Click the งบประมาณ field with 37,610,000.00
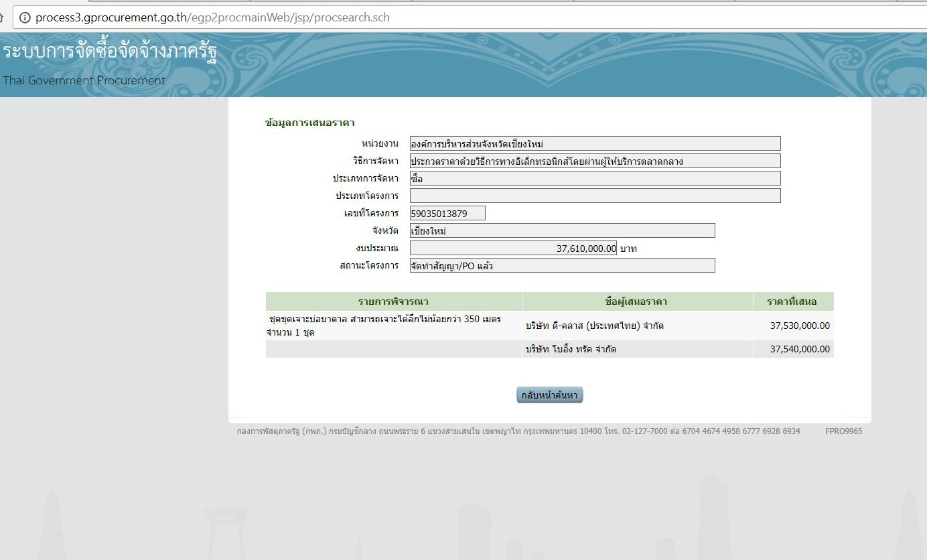This screenshot has height=560, width=927. tap(513, 248)
